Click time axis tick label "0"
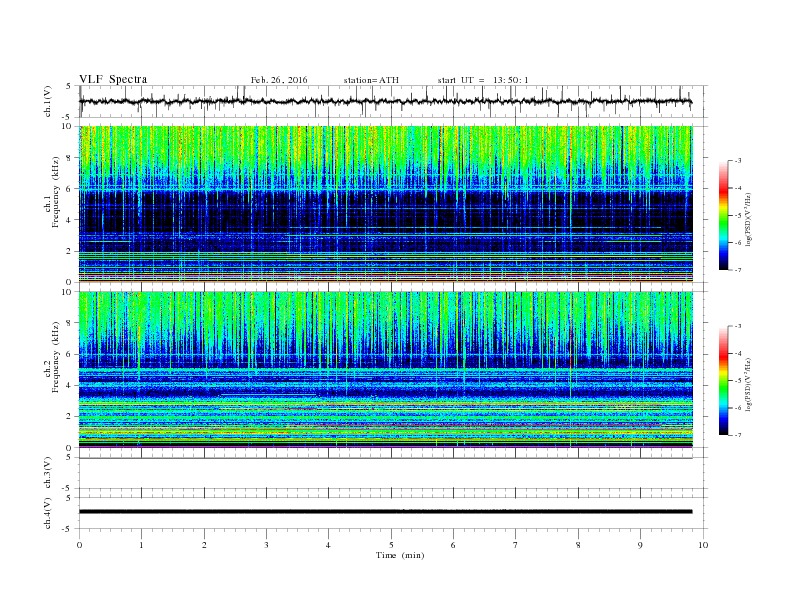Screen dimensions: 792x612 click(79, 545)
